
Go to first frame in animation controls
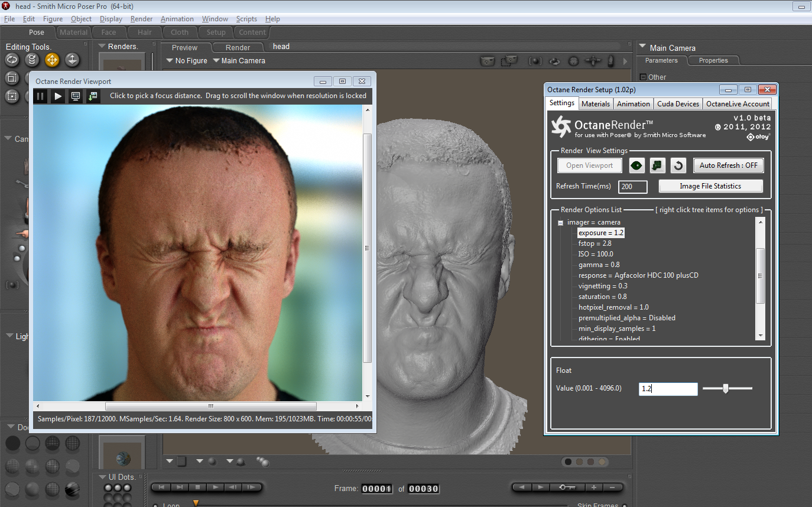click(161, 487)
